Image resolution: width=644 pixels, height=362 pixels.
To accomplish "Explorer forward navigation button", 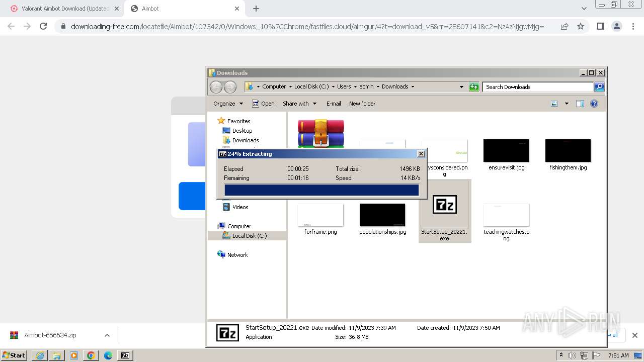I will [230, 87].
